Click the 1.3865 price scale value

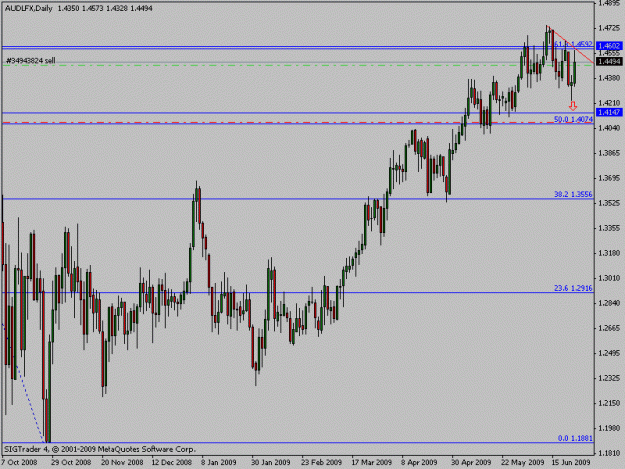coord(610,153)
